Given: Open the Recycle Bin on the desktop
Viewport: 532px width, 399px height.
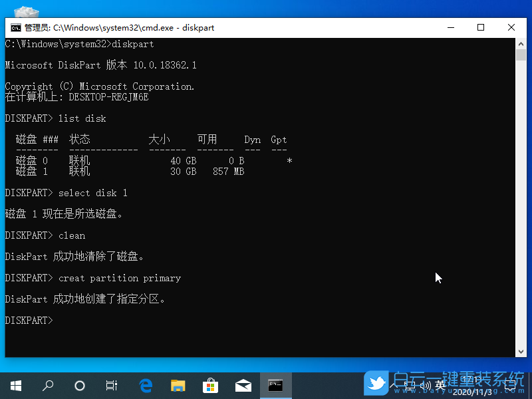Looking at the screenshot, I should (25, 12).
